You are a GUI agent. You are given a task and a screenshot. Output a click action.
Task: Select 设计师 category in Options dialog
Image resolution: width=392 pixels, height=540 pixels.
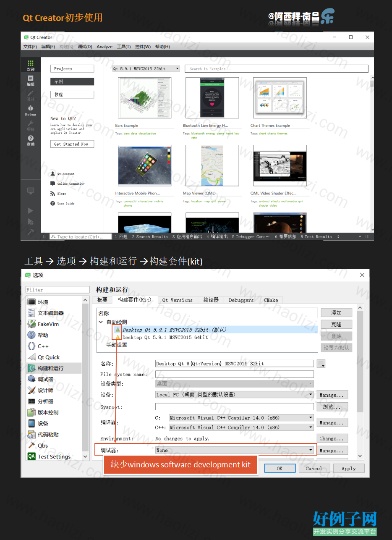55,390
